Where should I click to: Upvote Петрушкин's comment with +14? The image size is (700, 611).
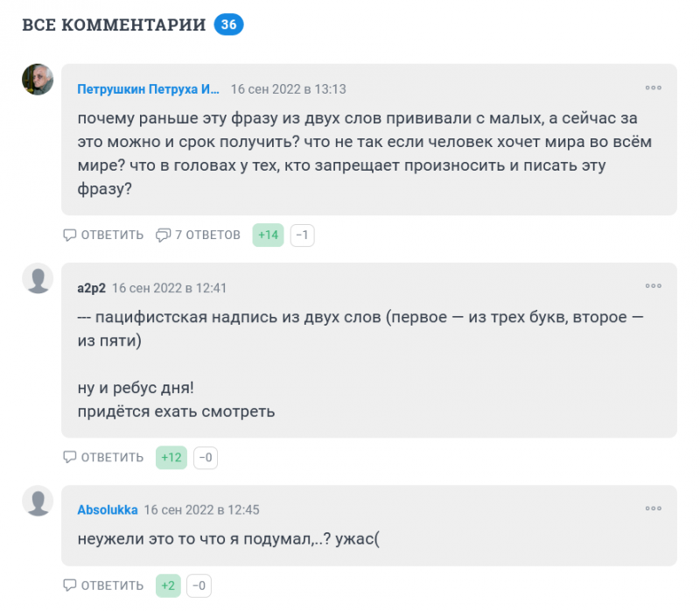(x=268, y=235)
